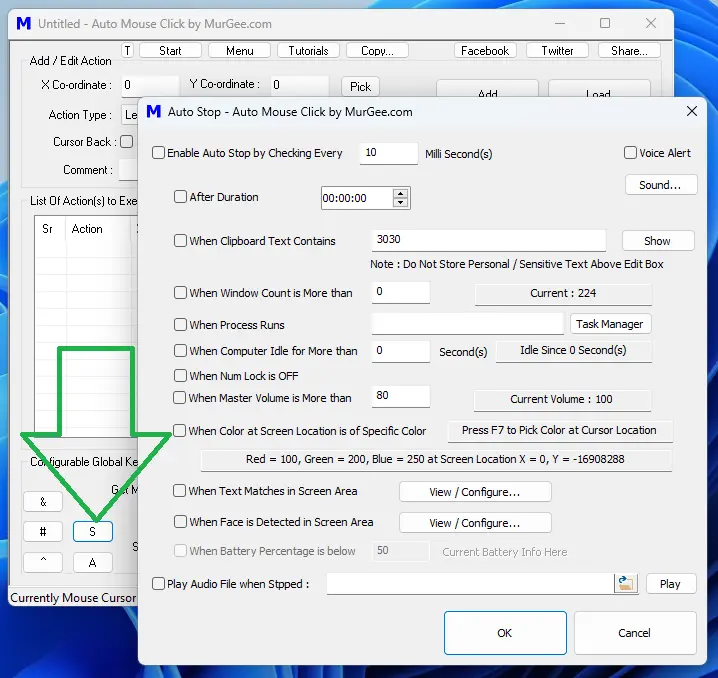Click Current Volume : 100 button
The height and width of the screenshot is (678, 718).
pyautogui.click(x=561, y=400)
